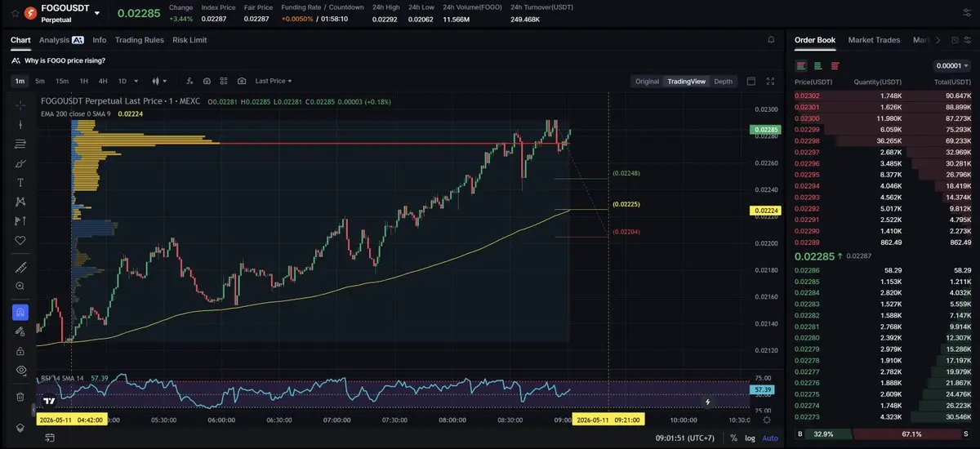This screenshot has width=980, height=449.
Task: Select the 1H timeframe
Action: point(83,81)
